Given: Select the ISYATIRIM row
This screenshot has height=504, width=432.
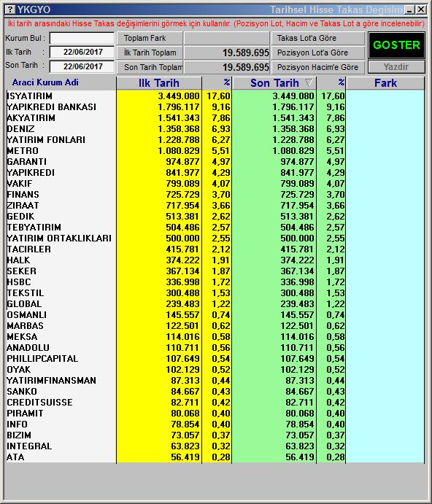Looking at the screenshot, I should pos(215,96).
